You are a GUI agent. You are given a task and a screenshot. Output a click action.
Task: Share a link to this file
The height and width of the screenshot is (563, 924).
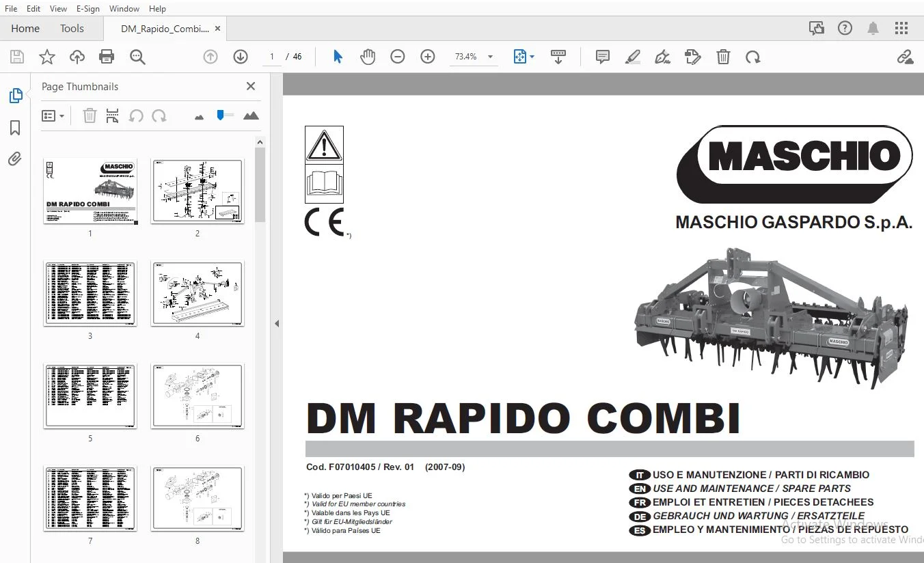905,57
